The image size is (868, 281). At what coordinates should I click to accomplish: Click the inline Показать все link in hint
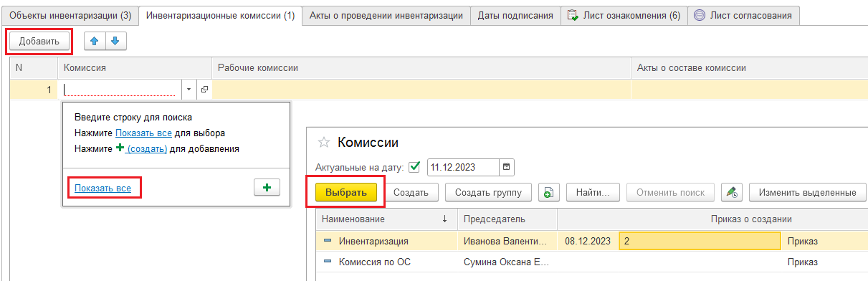coord(143,133)
